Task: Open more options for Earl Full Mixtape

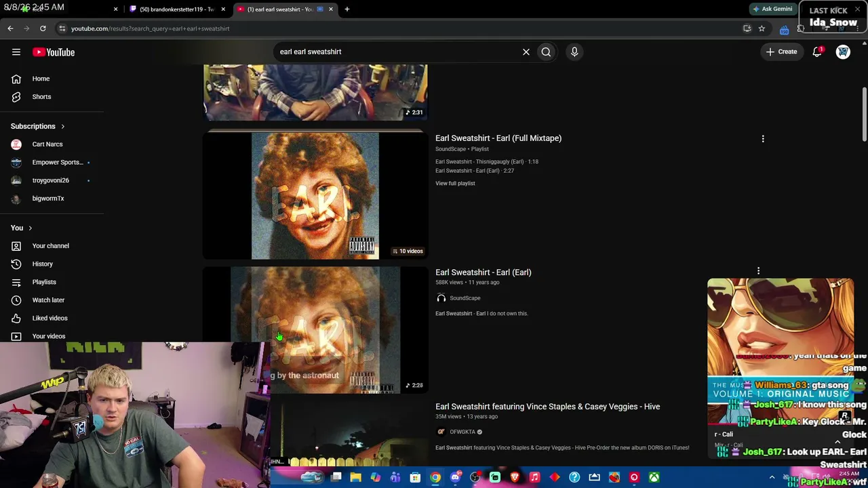Action: pyautogui.click(x=763, y=139)
